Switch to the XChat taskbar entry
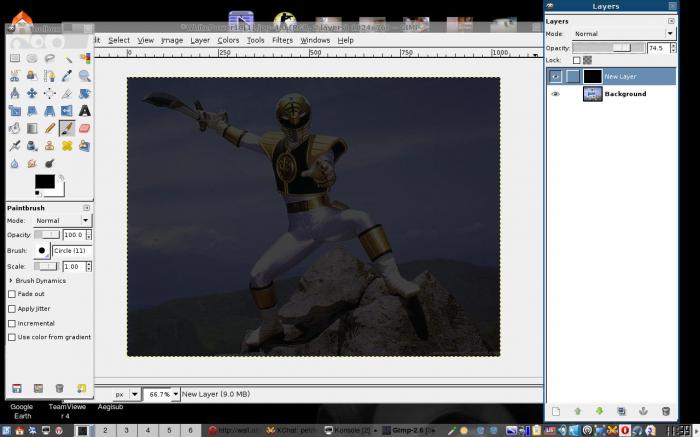Image resolution: width=700 pixels, height=437 pixels. 292,430
